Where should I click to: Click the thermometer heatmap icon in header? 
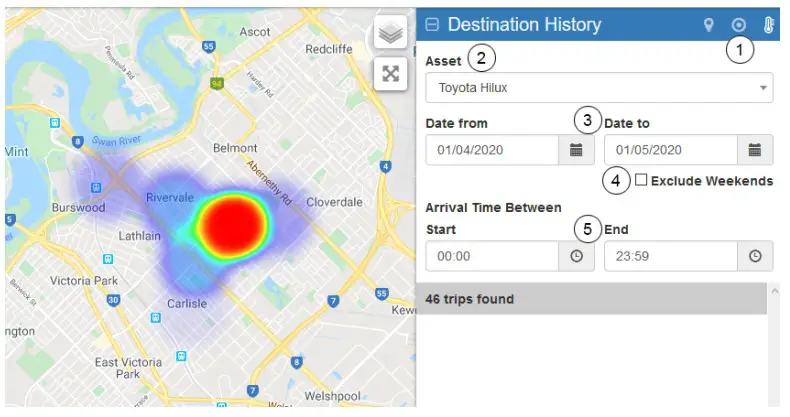pyautogui.click(x=769, y=25)
